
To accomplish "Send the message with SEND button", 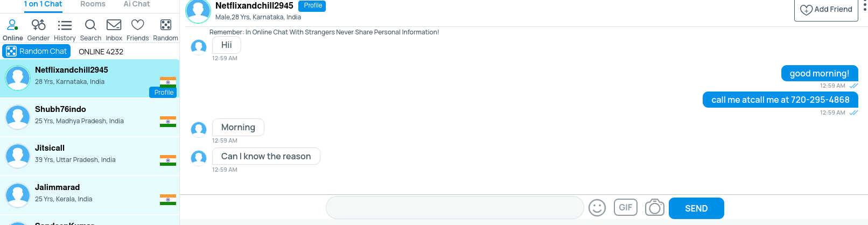I will [696, 208].
